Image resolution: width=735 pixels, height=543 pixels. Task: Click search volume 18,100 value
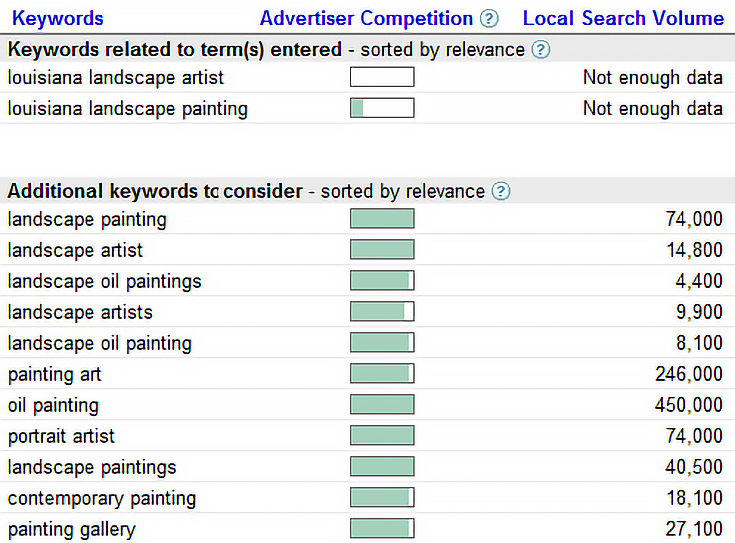tap(694, 498)
